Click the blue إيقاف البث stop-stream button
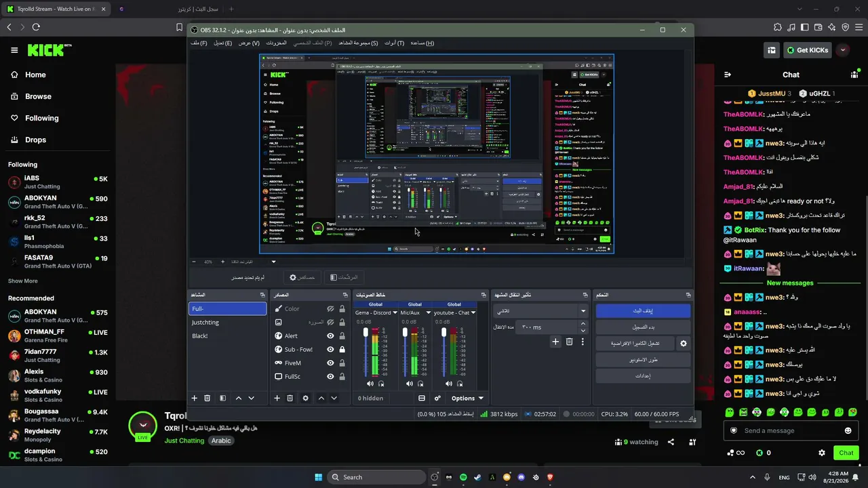868x488 pixels. pyautogui.click(x=643, y=310)
